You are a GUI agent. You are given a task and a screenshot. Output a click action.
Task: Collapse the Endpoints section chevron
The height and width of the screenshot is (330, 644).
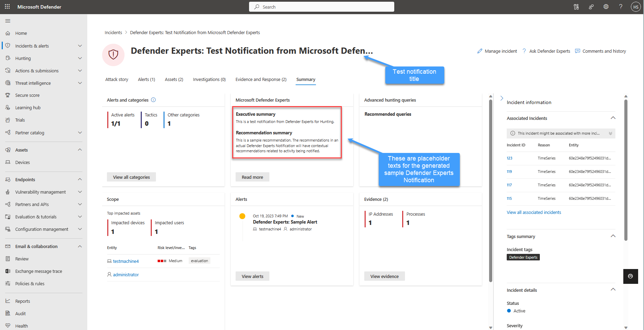80,179
